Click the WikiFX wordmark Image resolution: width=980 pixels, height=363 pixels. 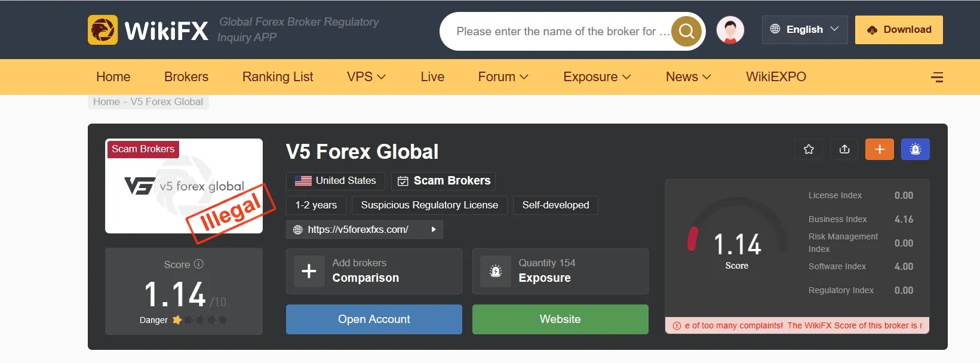167,30
